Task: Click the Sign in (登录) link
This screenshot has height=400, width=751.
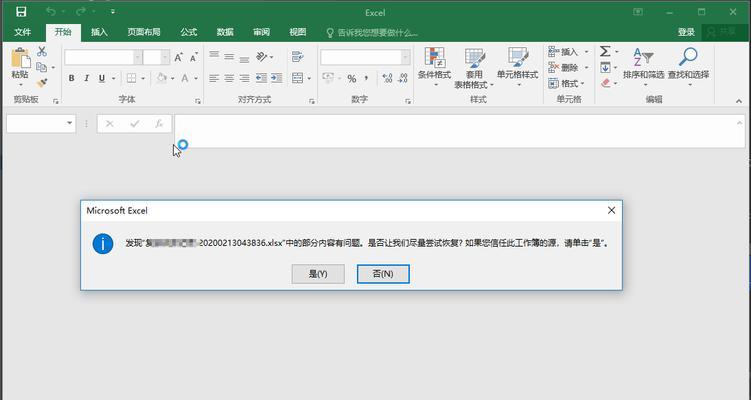Action: pyautogui.click(x=686, y=32)
